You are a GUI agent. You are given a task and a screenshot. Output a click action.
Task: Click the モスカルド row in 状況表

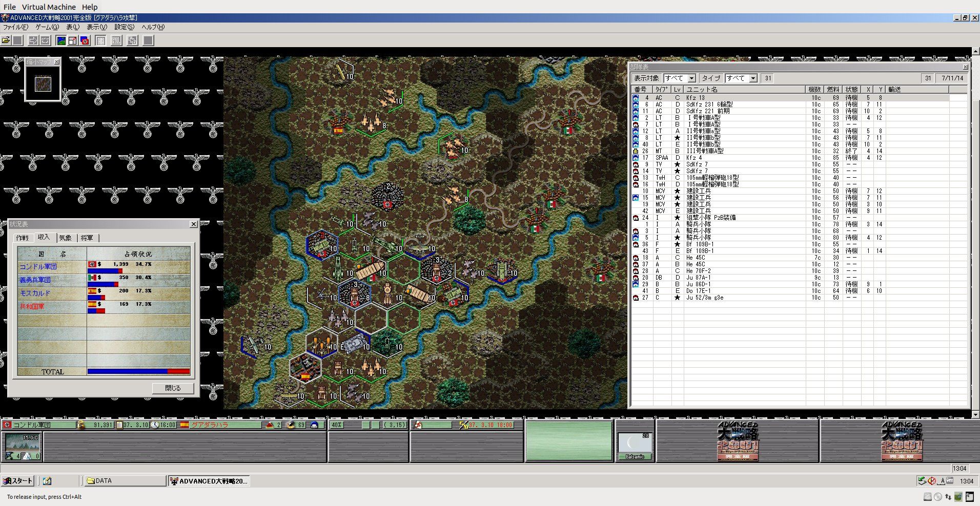[x=104, y=293]
